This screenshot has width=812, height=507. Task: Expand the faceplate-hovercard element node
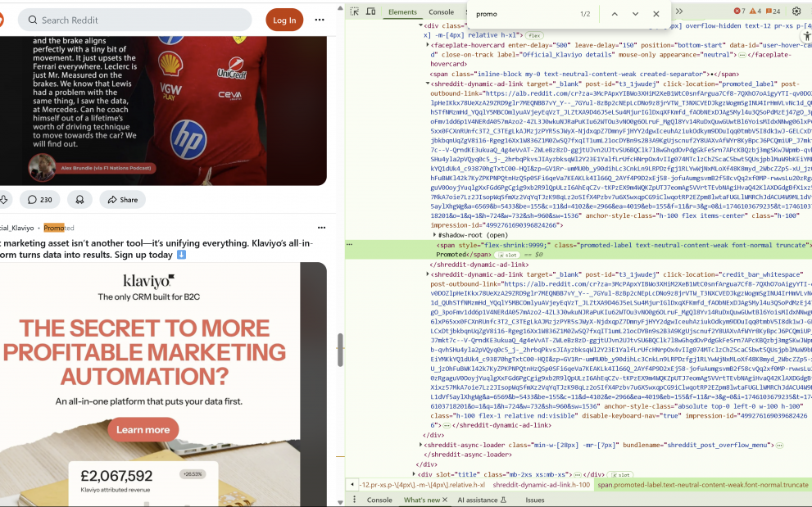[428, 45]
